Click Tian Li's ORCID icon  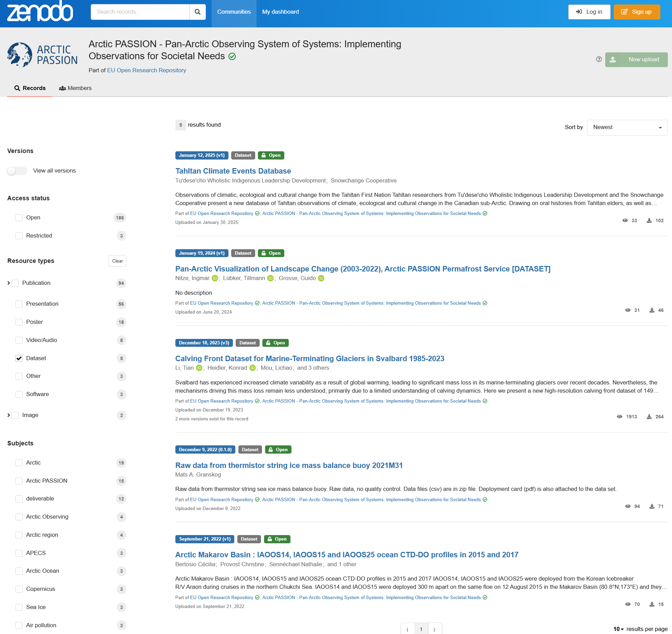click(x=199, y=368)
